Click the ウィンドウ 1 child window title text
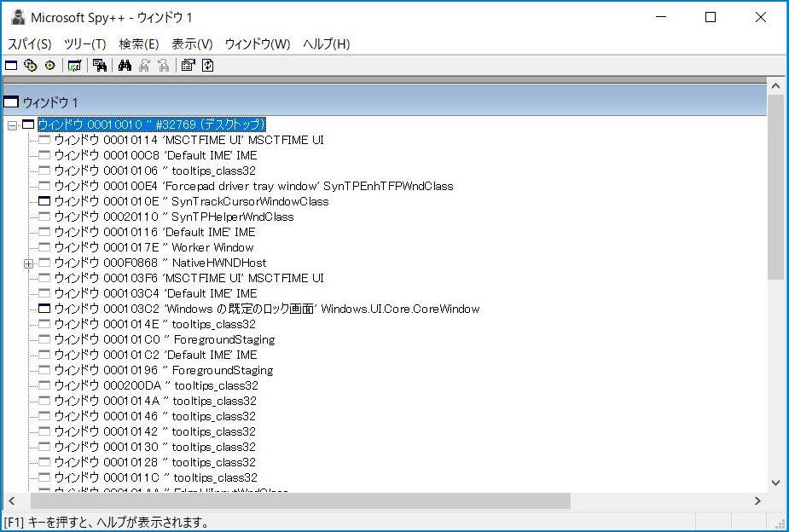The image size is (789, 532). (x=50, y=102)
